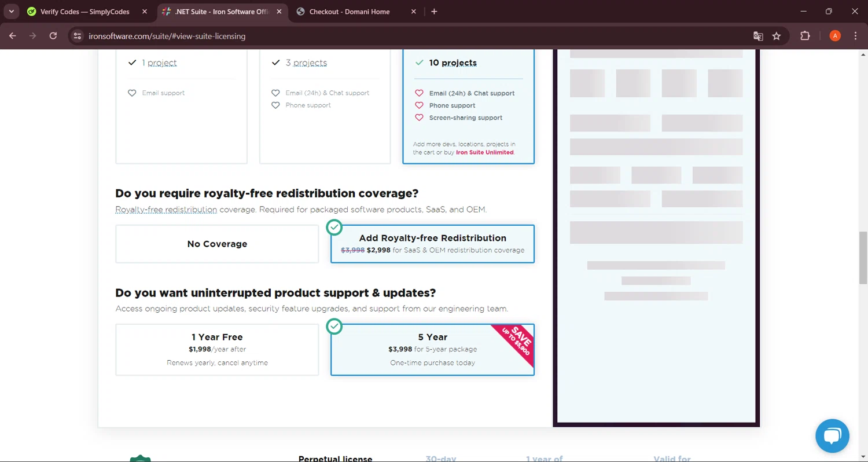Go forward with the browser forward arrow

[x=33, y=36]
